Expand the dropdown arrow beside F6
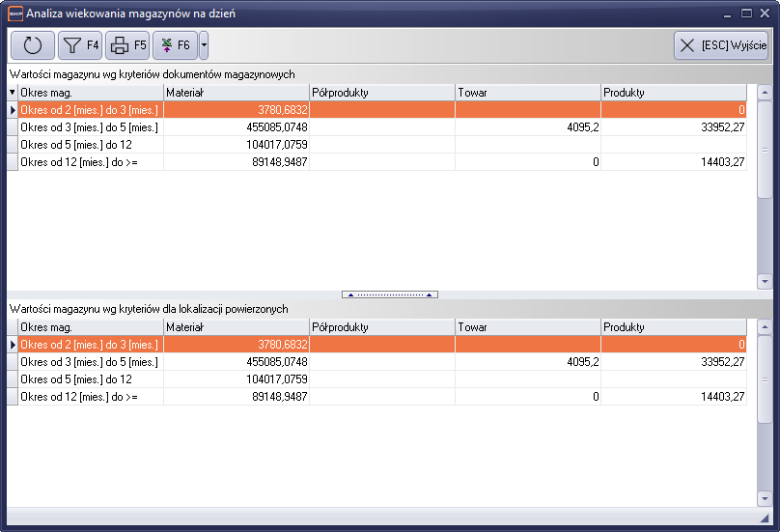 click(x=204, y=45)
